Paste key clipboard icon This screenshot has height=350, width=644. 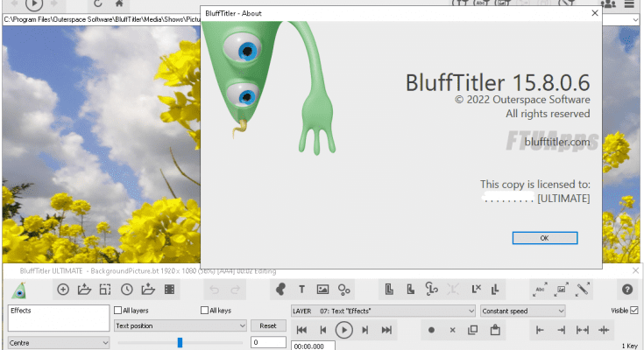click(495, 330)
